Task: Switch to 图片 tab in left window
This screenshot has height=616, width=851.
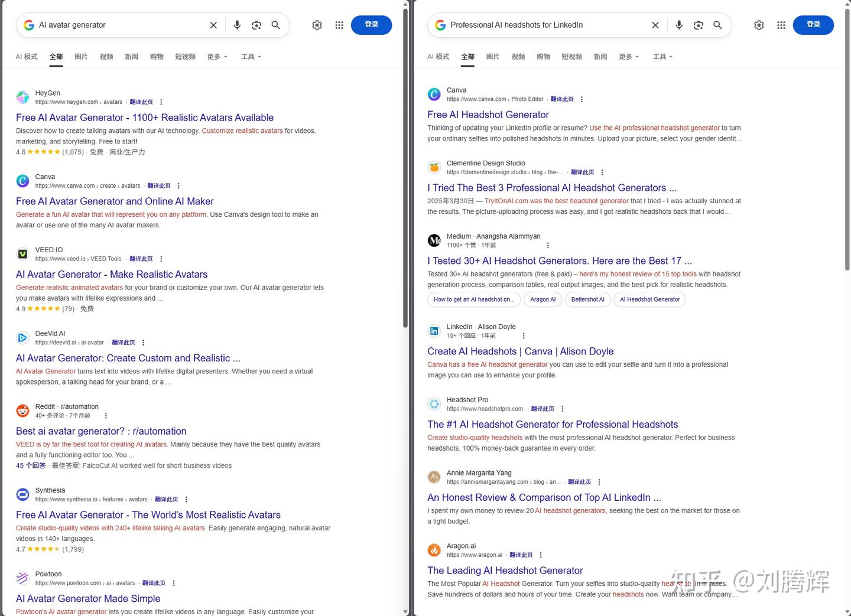Action: tap(81, 57)
